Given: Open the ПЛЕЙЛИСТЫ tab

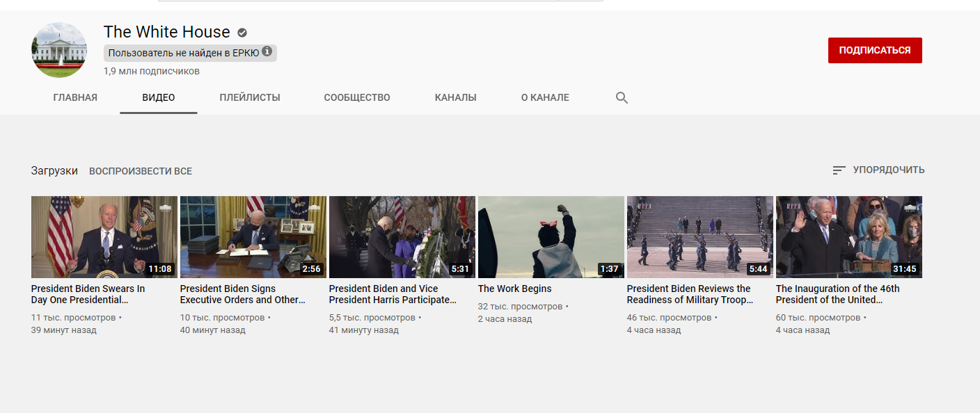Looking at the screenshot, I should point(250,98).
